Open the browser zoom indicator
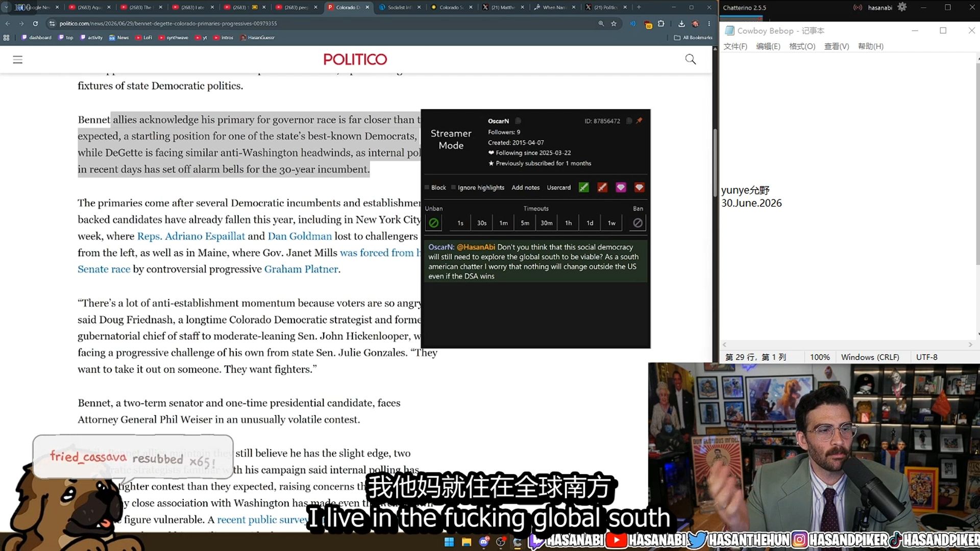Viewport: 980px width, 551px height. pyautogui.click(x=601, y=23)
